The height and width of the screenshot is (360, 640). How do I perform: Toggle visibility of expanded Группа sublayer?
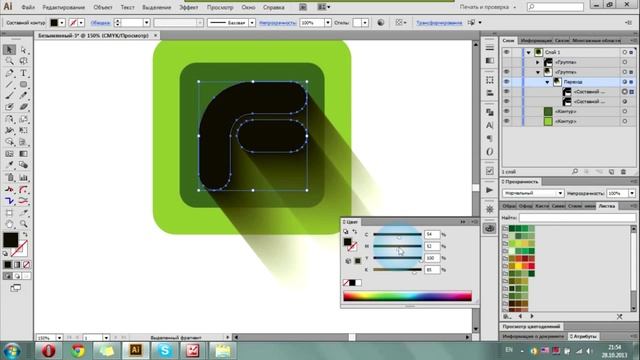coord(507,72)
